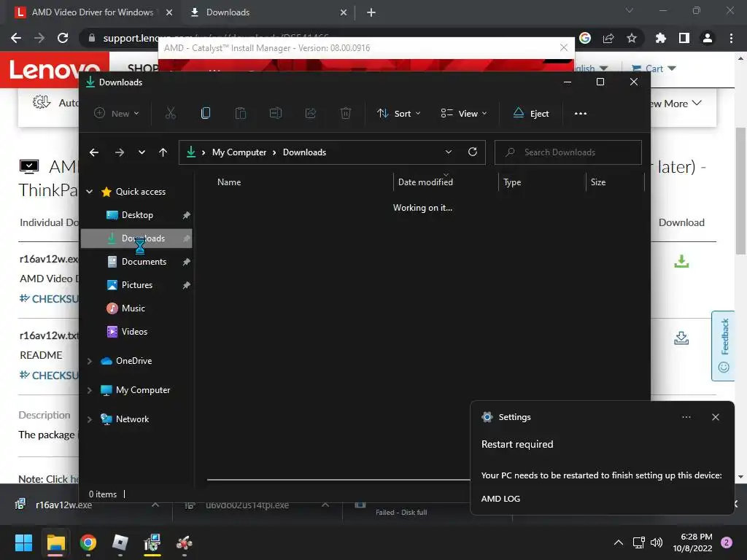Image resolution: width=747 pixels, height=560 pixels.
Task: Click the Paste icon in Explorer toolbar
Action: click(241, 113)
